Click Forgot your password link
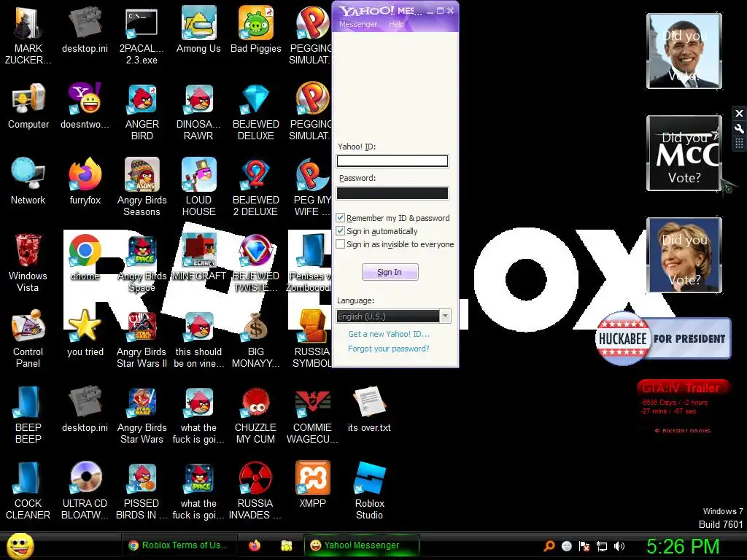The width and height of the screenshot is (747, 560). (388, 349)
